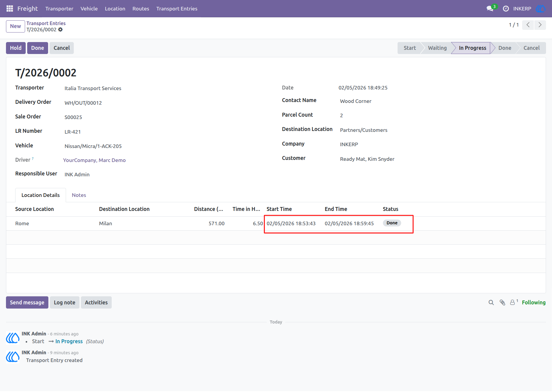Screen dimensions: 552x392
Task: Click the attachments paperclip icon
Action: pos(502,303)
